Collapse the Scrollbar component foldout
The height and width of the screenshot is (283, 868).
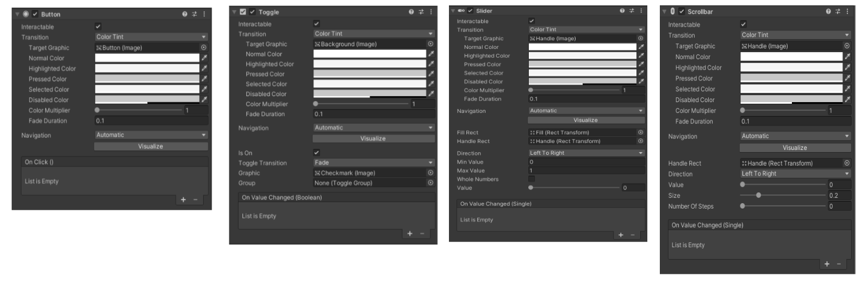[665, 11]
